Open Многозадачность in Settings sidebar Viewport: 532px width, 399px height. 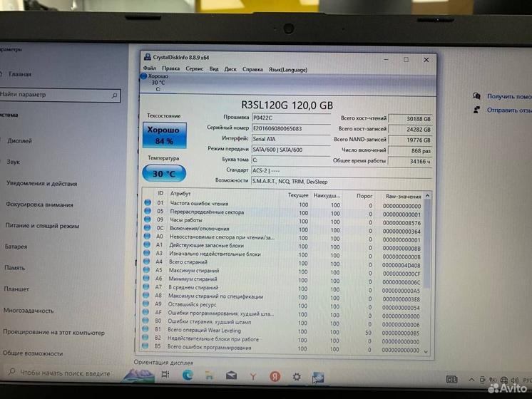pyautogui.click(x=29, y=311)
